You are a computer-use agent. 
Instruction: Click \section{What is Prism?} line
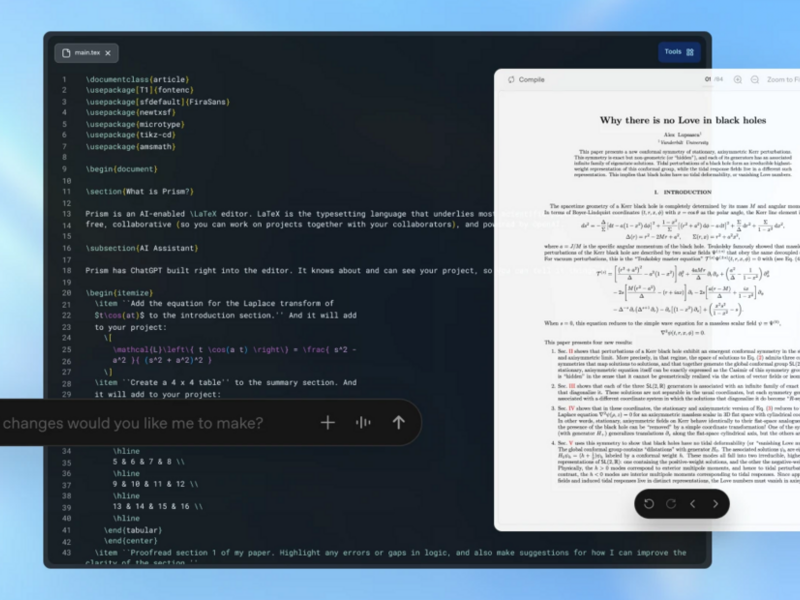click(140, 192)
